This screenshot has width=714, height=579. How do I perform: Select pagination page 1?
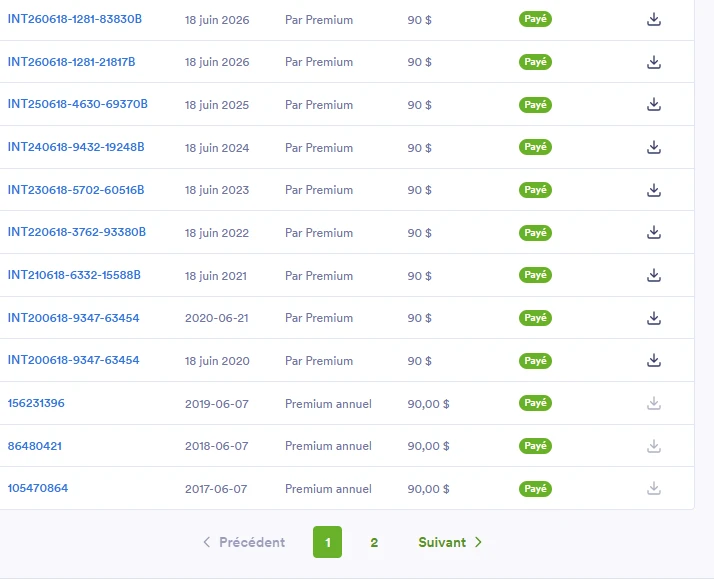327,542
